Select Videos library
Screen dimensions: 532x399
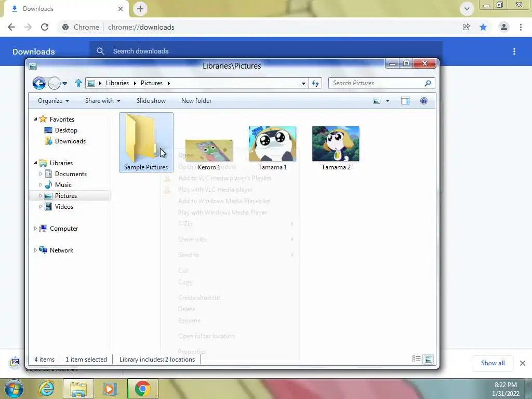(64, 207)
